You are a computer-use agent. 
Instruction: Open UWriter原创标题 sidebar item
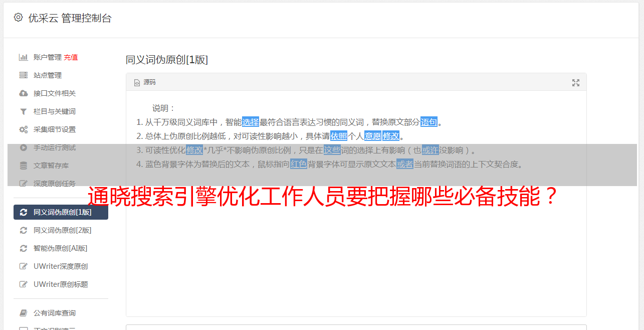pyautogui.click(x=61, y=284)
